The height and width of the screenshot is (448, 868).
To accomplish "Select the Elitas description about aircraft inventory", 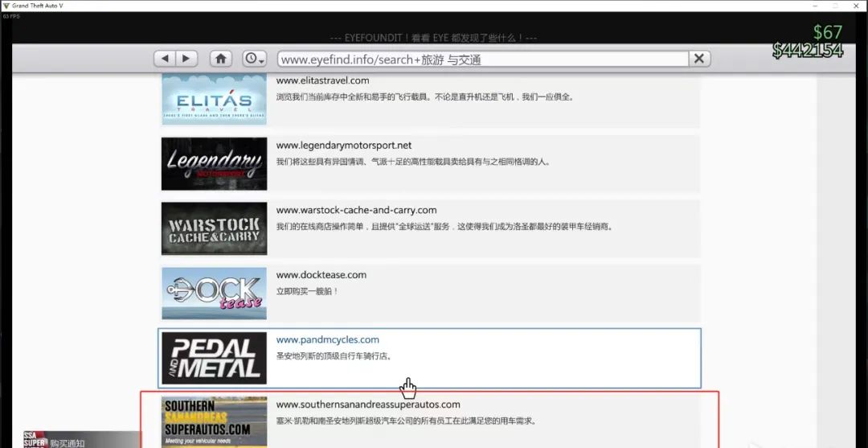I will click(x=426, y=97).
